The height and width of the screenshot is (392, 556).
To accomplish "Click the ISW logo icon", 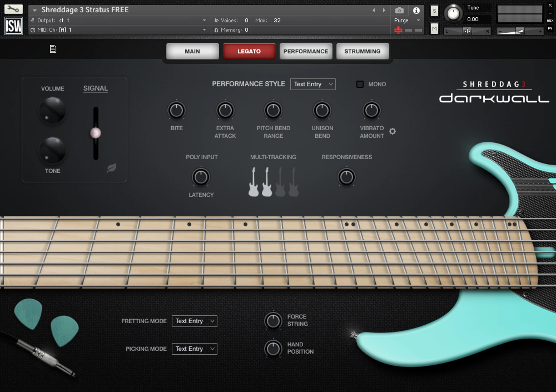I will point(13,26).
